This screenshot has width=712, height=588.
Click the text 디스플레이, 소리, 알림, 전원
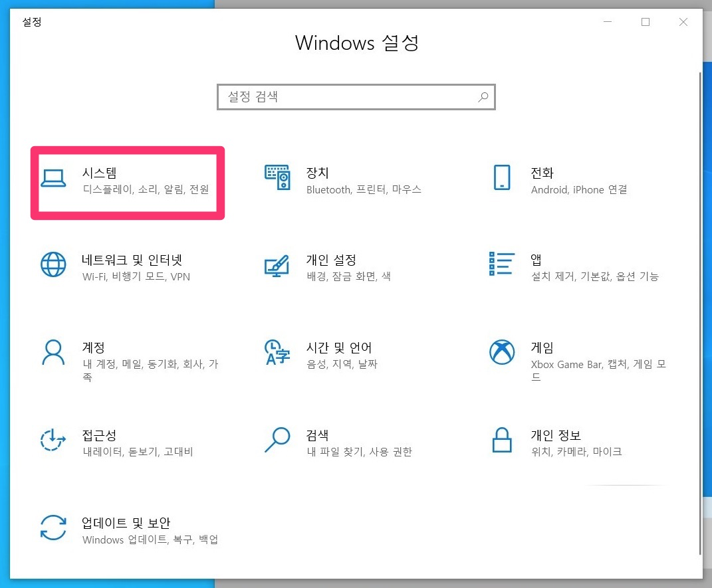coord(146,189)
